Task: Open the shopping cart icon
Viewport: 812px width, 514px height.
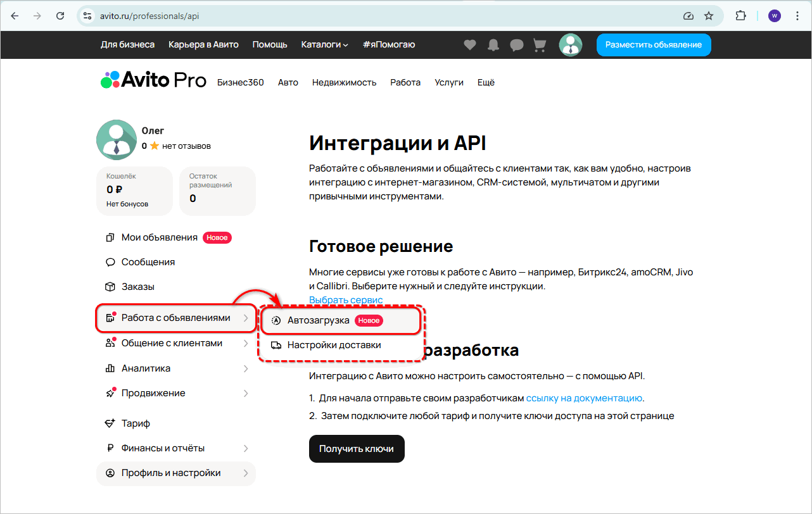Action: (x=539, y=45)
